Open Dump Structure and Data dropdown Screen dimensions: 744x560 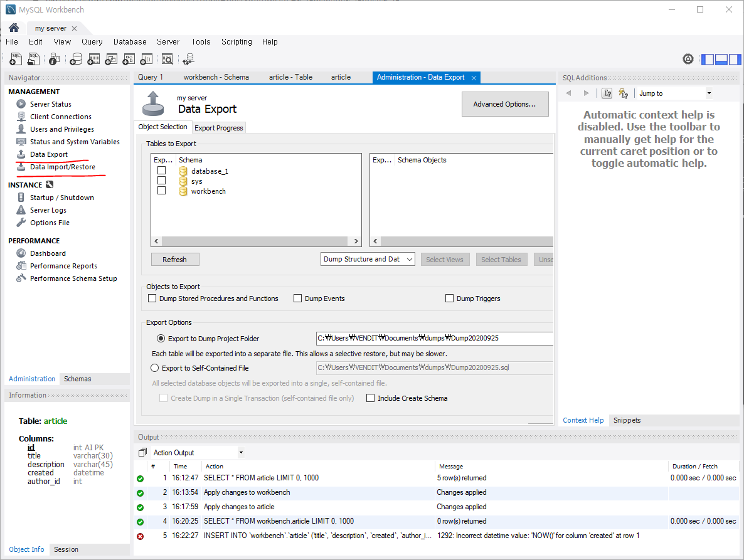368,260
